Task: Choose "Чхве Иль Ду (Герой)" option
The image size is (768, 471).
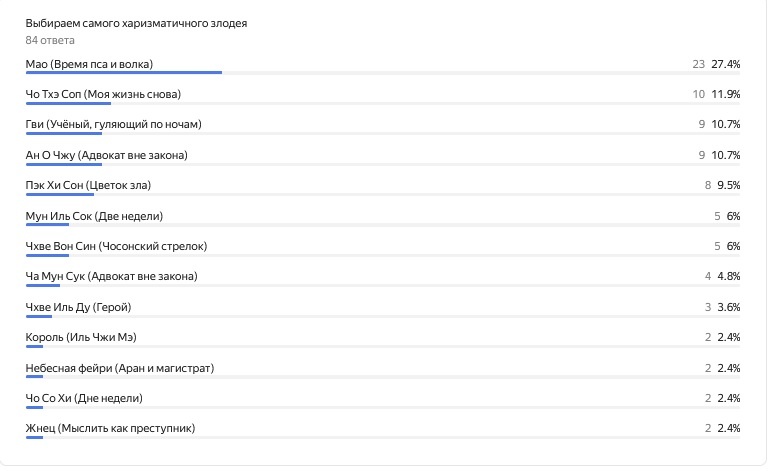Action: (x=79, y=307)
